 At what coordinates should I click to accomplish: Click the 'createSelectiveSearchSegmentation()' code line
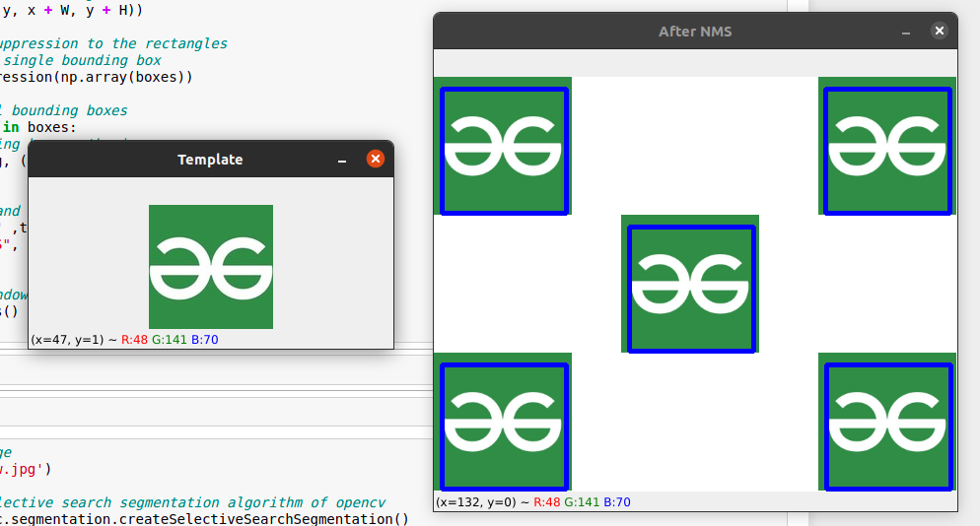204,519
